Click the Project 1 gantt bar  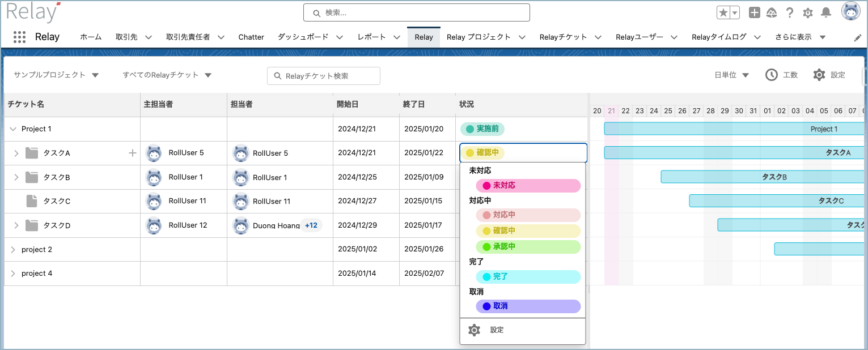[x=735, y=129]
